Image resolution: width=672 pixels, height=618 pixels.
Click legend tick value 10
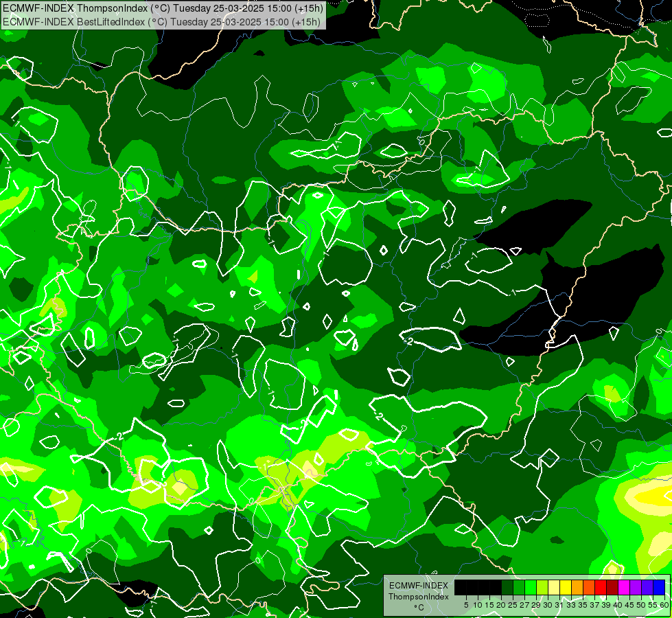pyautogui.click(x=478, y=605)
